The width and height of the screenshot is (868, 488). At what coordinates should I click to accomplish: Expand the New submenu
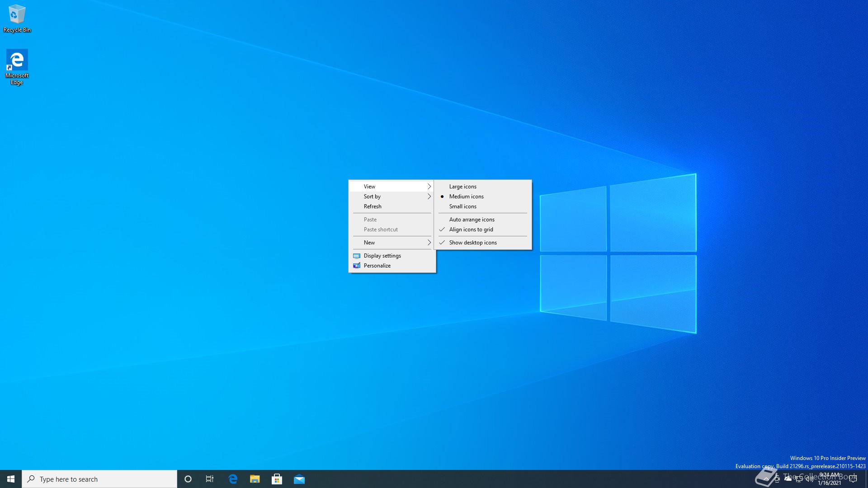pos(392,243)
